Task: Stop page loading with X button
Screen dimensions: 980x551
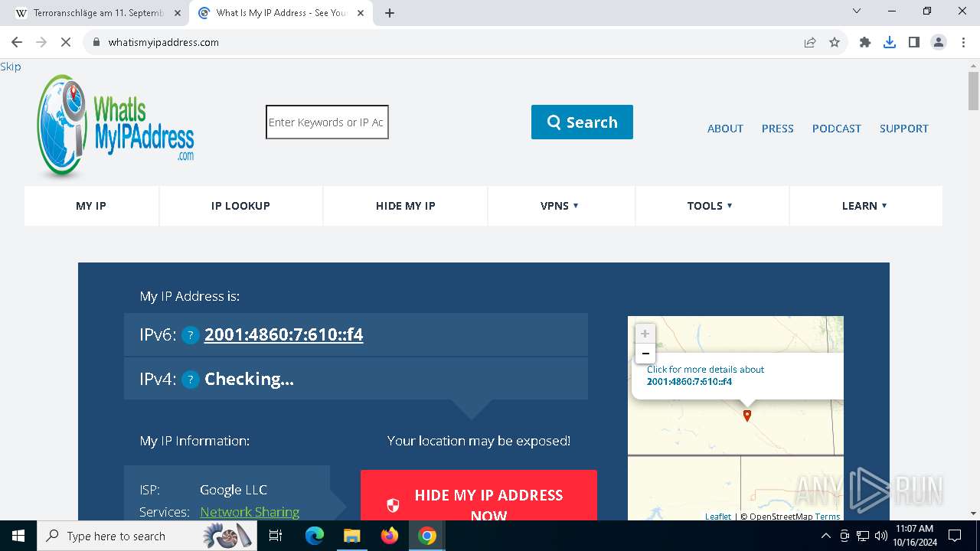Action: tap(66, 42)
